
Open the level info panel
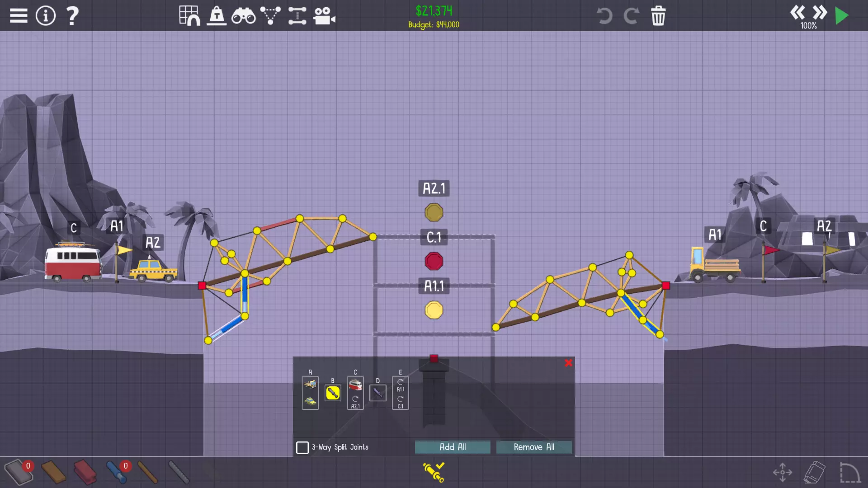(46, 16)
